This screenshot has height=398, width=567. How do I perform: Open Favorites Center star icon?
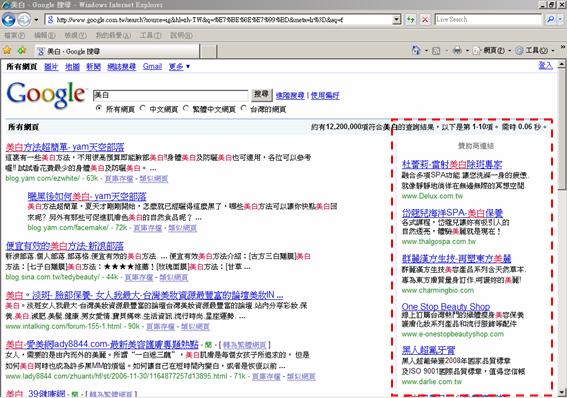[7, 50]
